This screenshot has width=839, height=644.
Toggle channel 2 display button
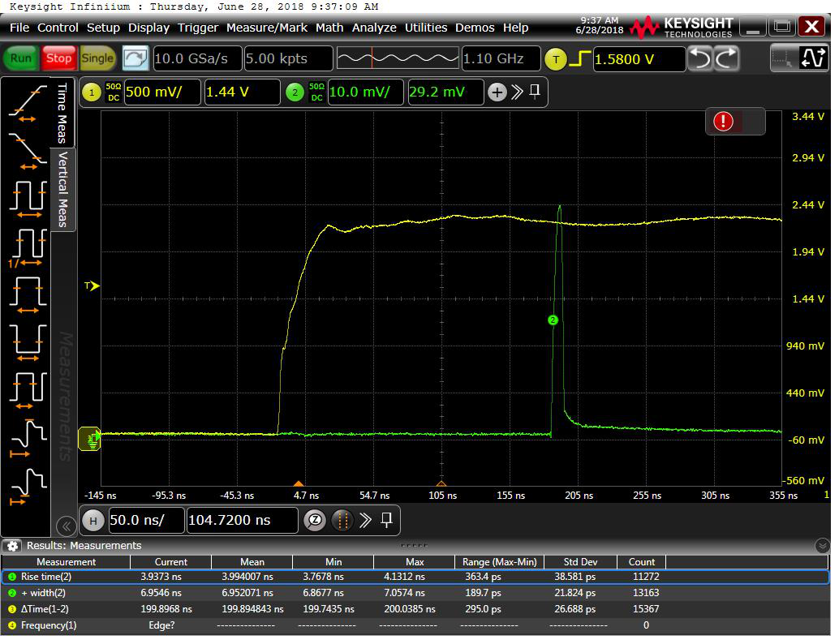coord(294,92)
